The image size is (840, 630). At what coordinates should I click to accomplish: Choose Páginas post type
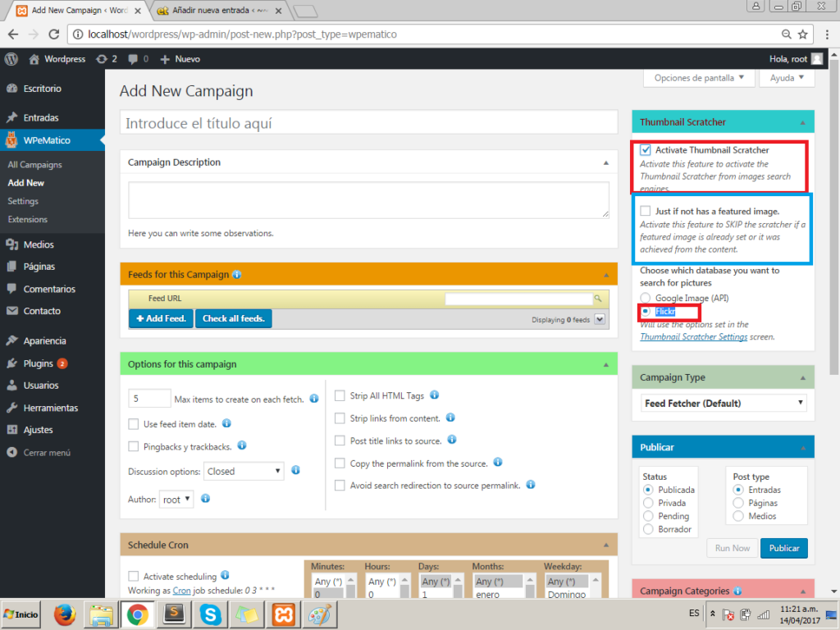coord(738,503)
